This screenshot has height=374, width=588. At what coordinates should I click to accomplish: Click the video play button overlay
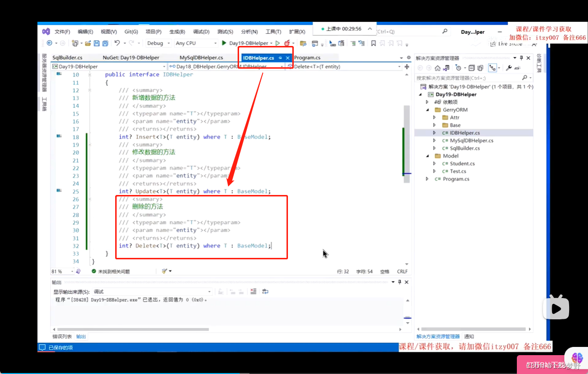(x=555, y=308)
